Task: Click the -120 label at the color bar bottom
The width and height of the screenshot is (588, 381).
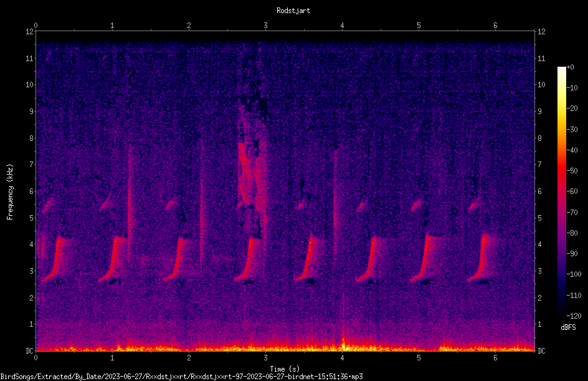Action: [574, 316]
